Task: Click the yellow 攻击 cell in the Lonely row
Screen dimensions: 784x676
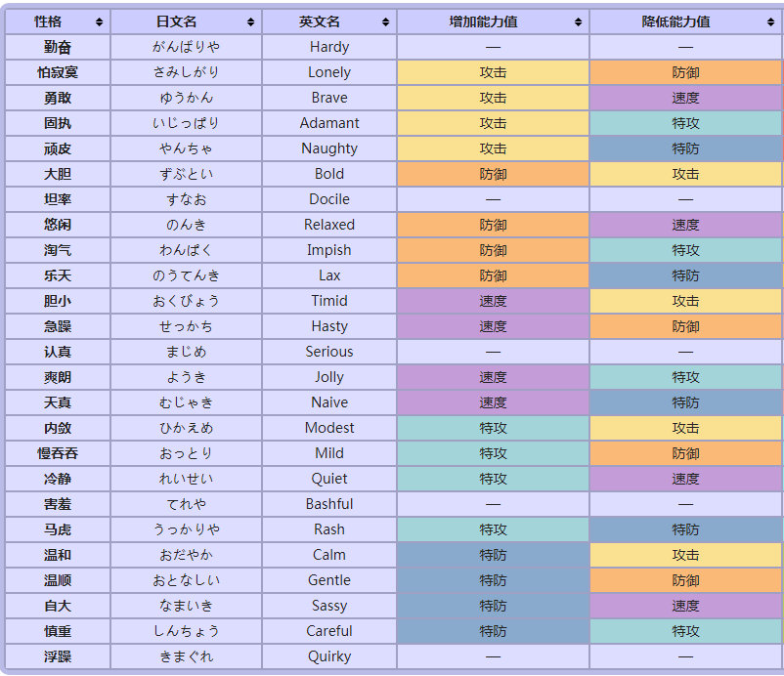Action: click(x=493, y=72)
